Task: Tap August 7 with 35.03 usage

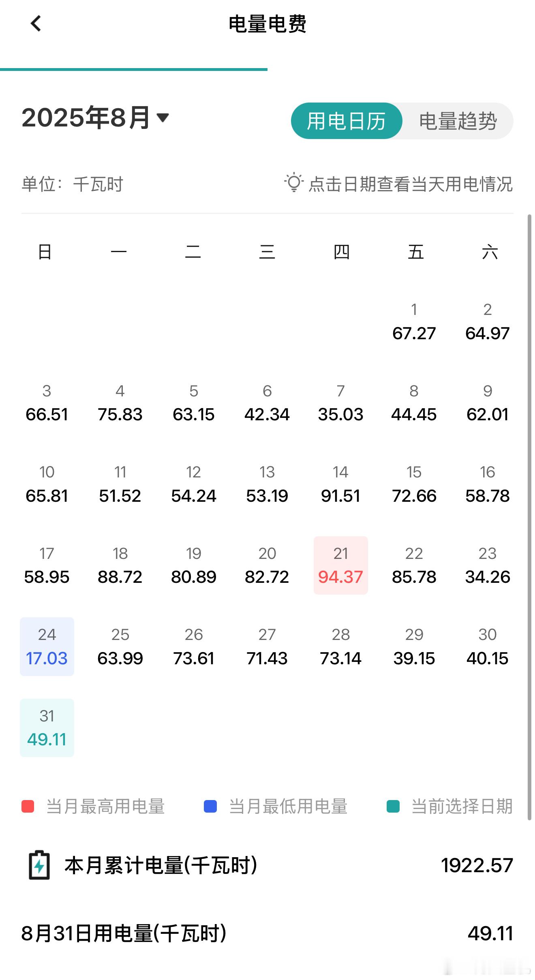Action: coord(341,403)
